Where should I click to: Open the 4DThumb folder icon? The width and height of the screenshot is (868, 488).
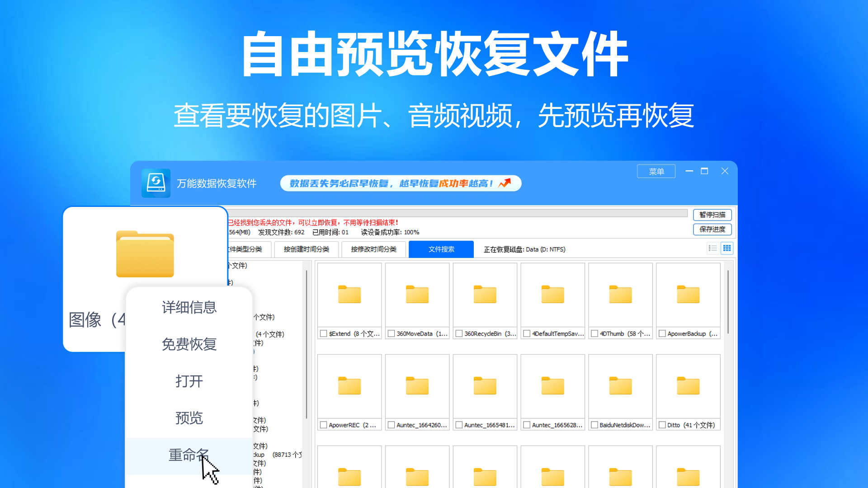coord(621,294)
